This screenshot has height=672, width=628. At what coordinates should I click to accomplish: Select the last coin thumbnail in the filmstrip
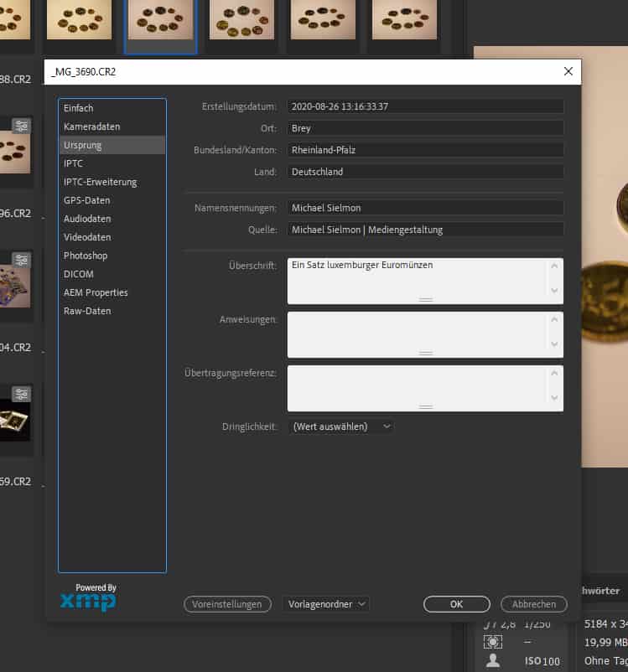point(404,20)
